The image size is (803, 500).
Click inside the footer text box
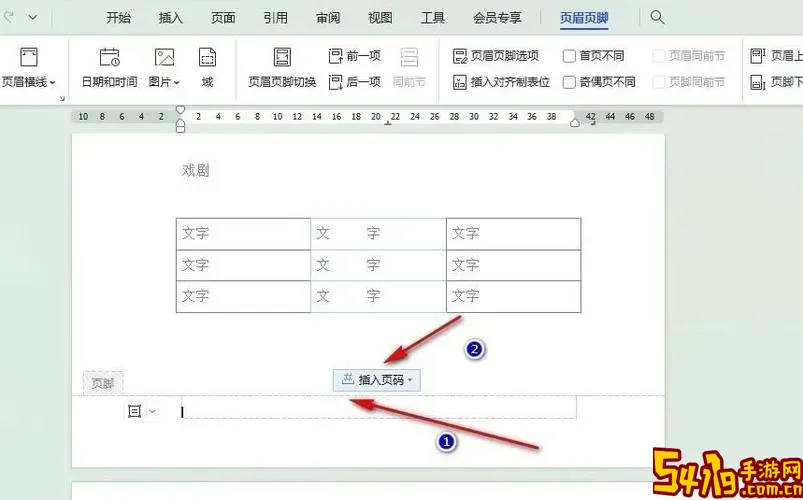pyautogui.click(x=379, y=408)
